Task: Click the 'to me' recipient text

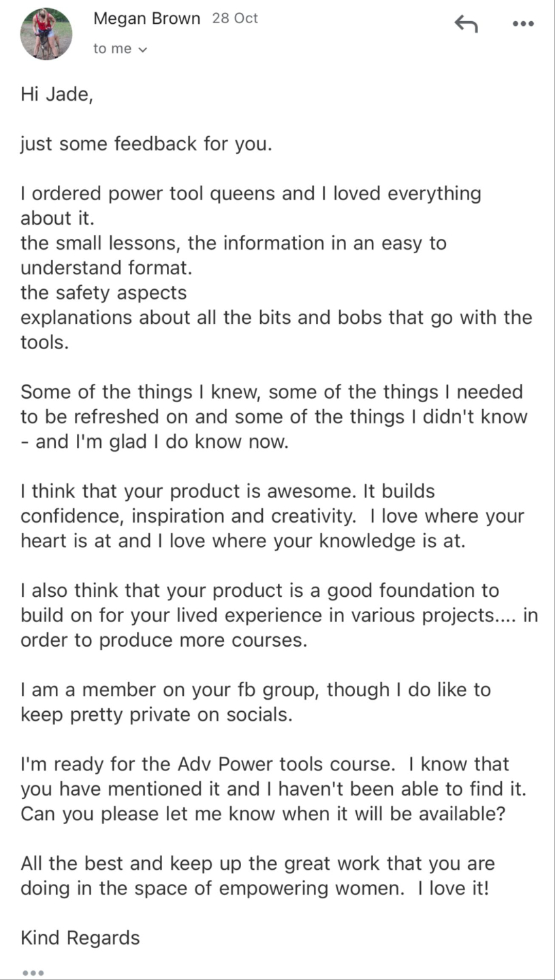Action: (x=112, y=49)
